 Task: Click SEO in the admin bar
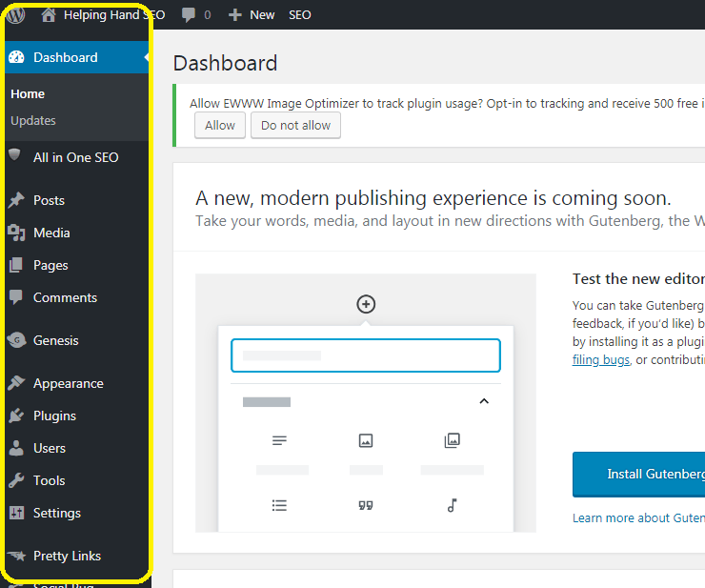tap(299, 15)
